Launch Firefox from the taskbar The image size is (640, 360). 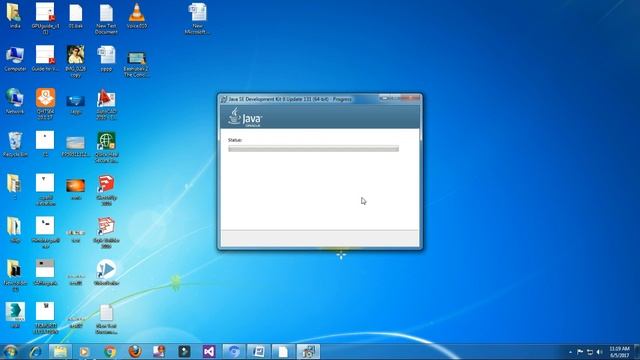135,351
